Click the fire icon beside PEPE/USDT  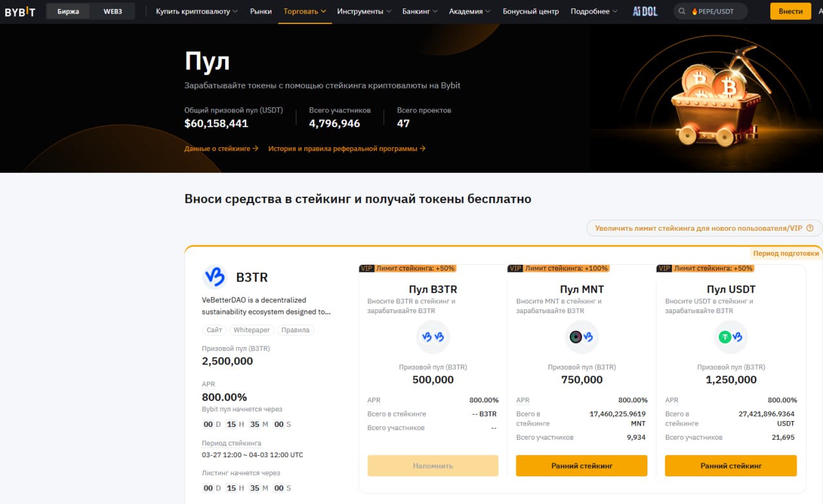(x=694, y=12)
